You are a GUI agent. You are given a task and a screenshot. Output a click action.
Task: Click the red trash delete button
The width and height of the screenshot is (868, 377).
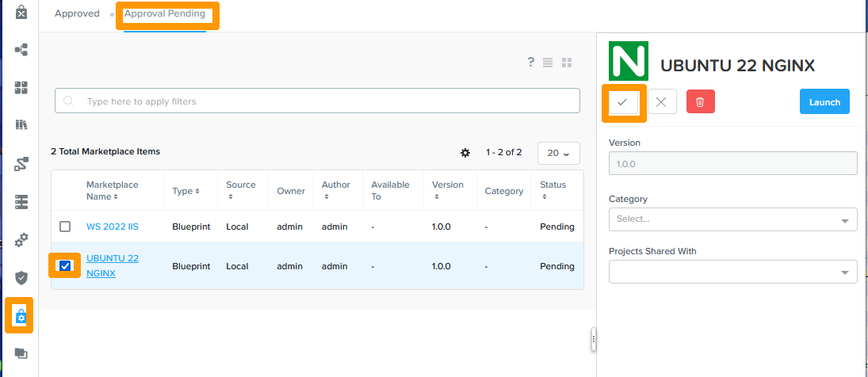700,102
